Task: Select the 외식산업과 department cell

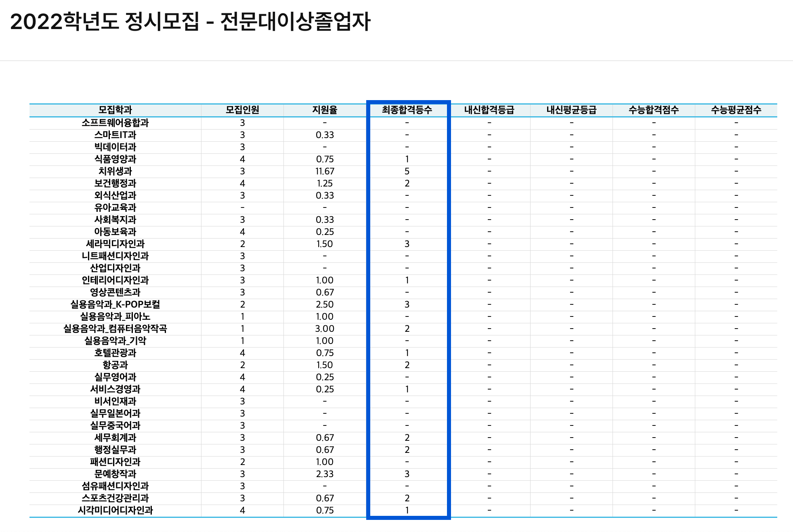Action: point(115,195)
